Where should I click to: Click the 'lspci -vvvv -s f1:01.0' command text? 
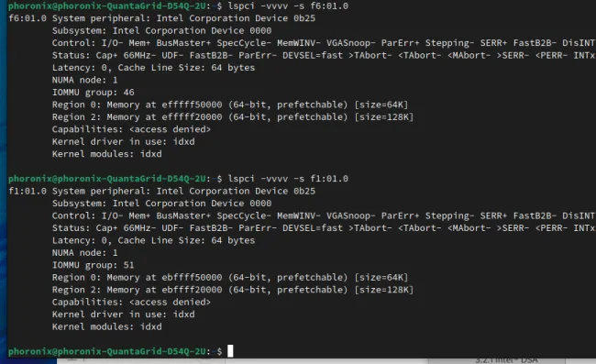point(288,179)
